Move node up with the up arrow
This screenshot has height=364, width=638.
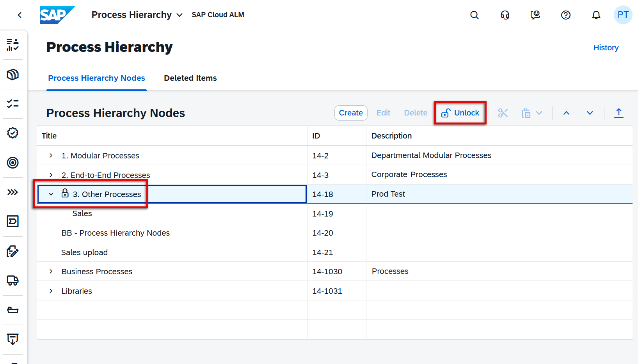point(567,113)
